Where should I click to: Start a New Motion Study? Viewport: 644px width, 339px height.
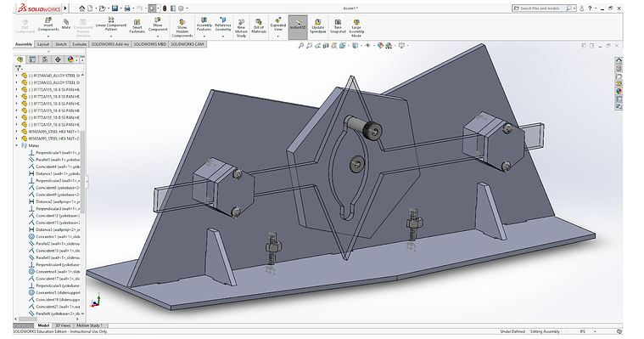click(x=241, y=27)
